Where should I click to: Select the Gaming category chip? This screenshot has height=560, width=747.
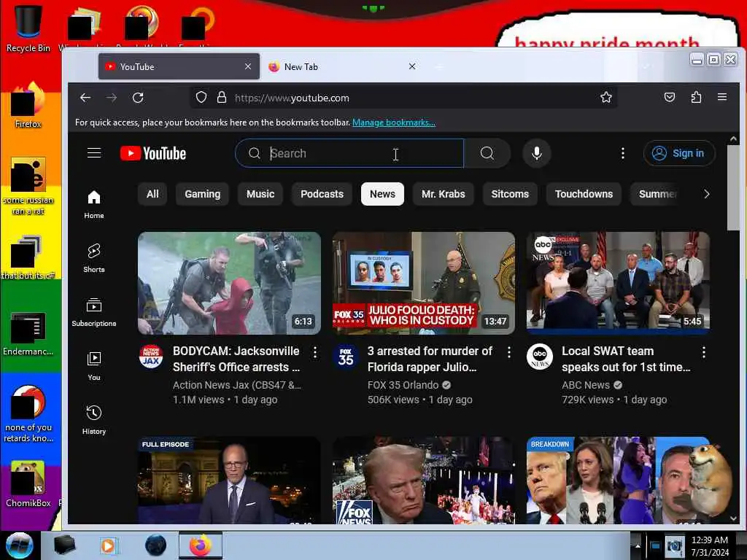[203, 194]
